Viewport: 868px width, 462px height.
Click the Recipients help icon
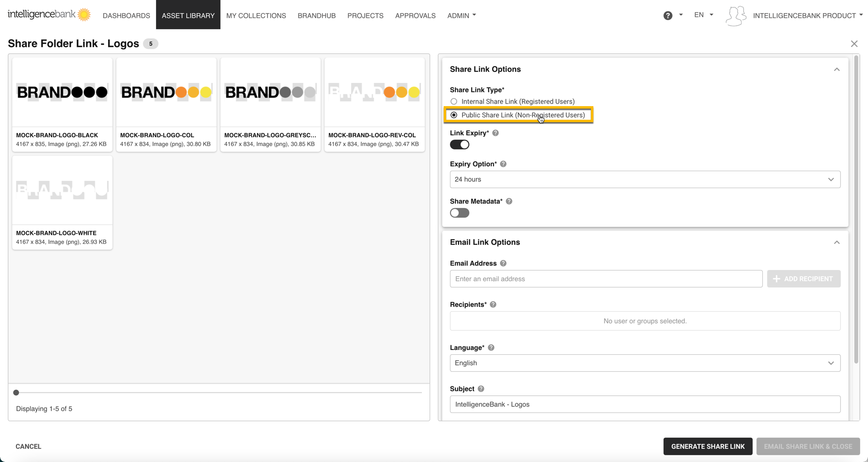point(493,304)
